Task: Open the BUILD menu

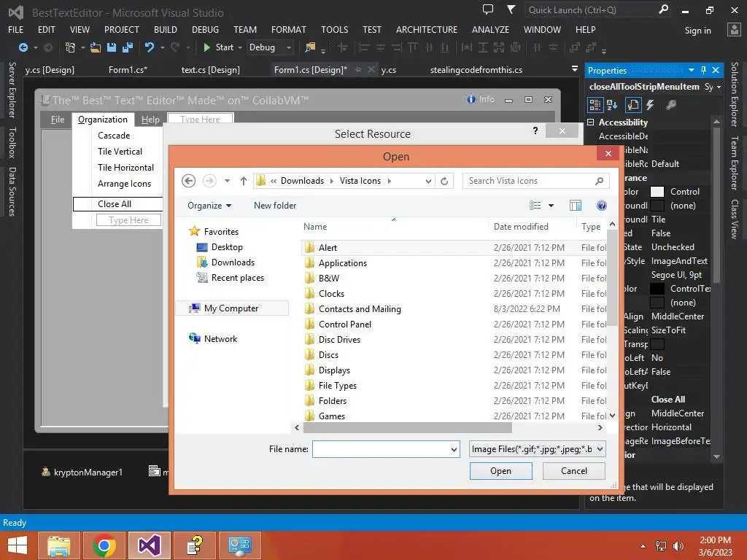Action: (166, 29)
